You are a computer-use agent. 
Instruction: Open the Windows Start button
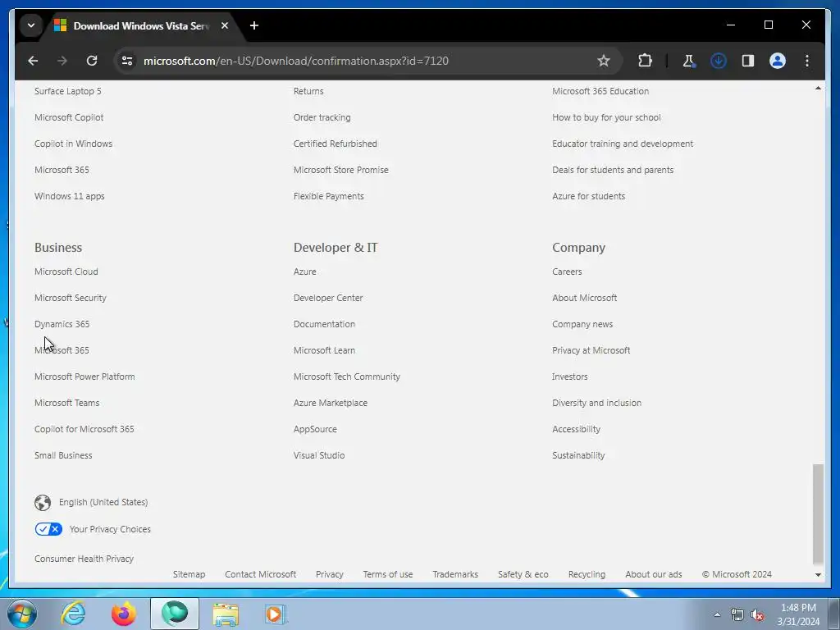tap(22, 614)
